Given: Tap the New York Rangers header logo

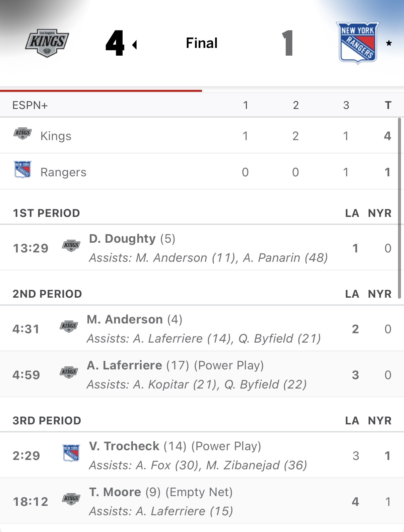Looking at the screenshot, I should (358, 43).
